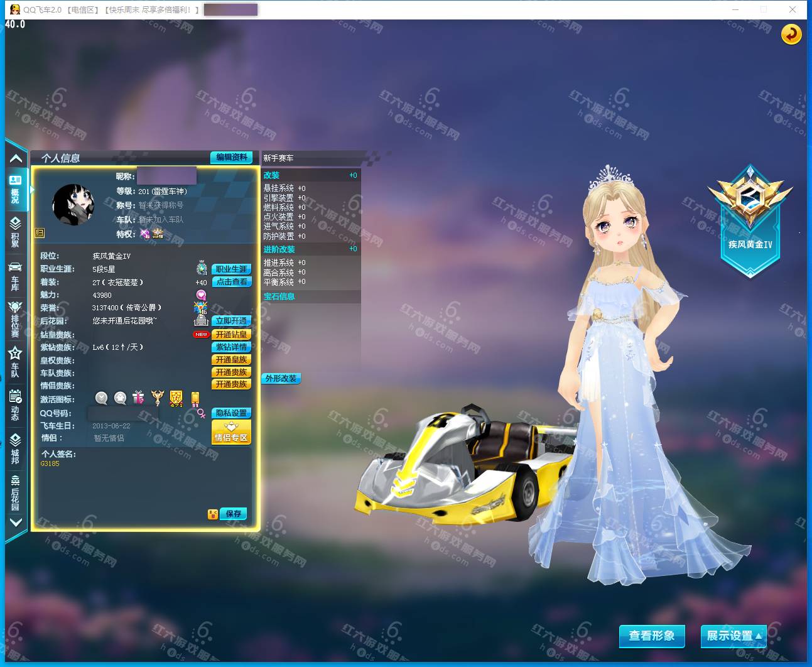Click the gift box activation icon
The image size is (812, 667).
[138, 398]
